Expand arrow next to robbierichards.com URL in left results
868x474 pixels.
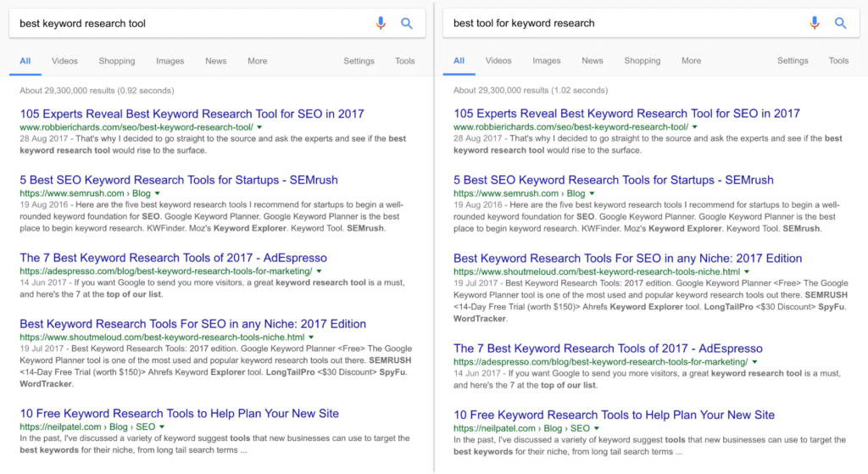(259, 127)
